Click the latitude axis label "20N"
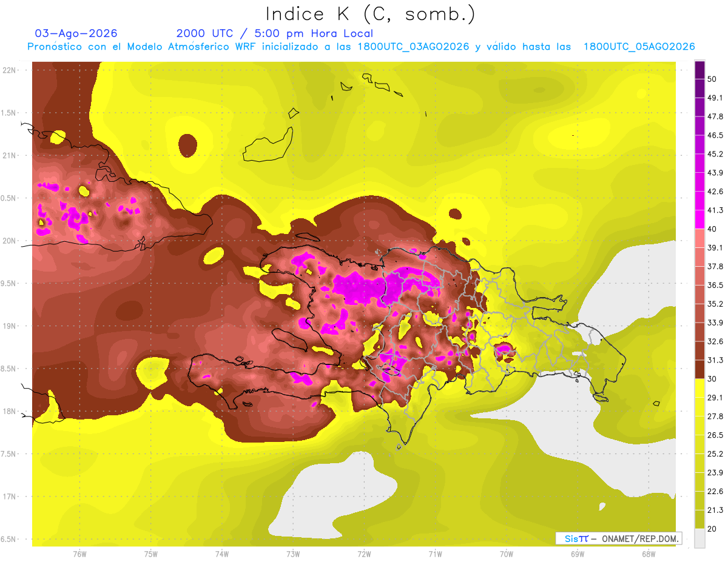728x562 pixels. [x=9, y=241]
